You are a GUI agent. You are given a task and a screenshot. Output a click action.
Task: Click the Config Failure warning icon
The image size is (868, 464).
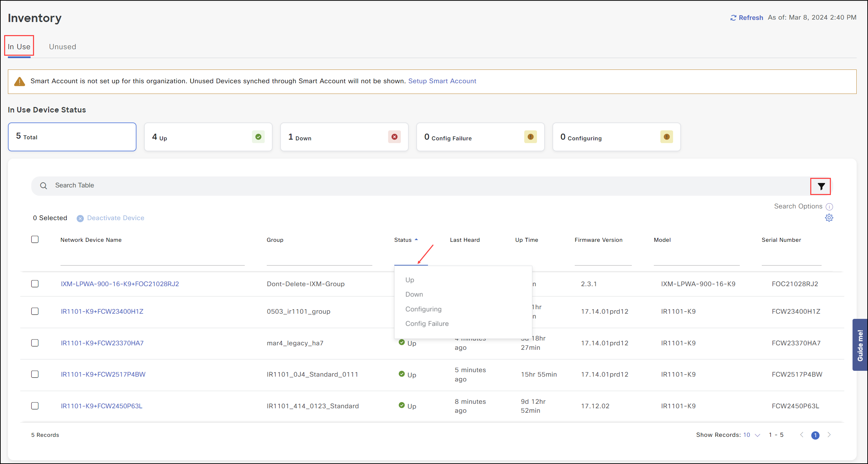point(530,137)
